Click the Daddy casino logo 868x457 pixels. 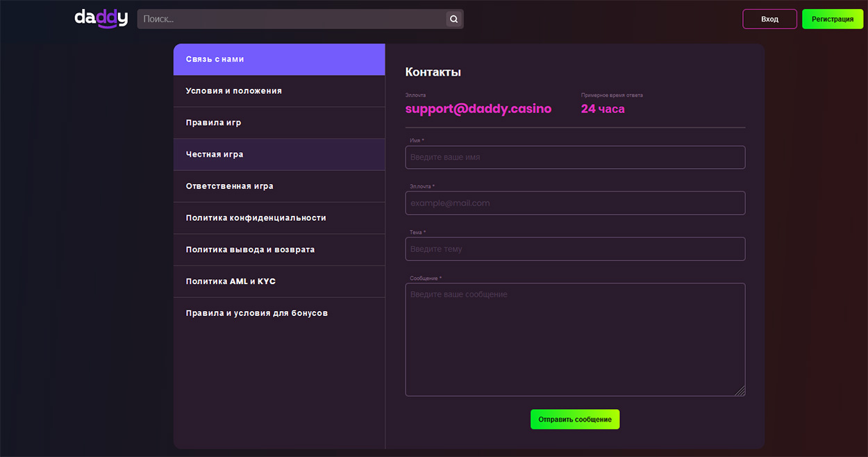[101, 19]
